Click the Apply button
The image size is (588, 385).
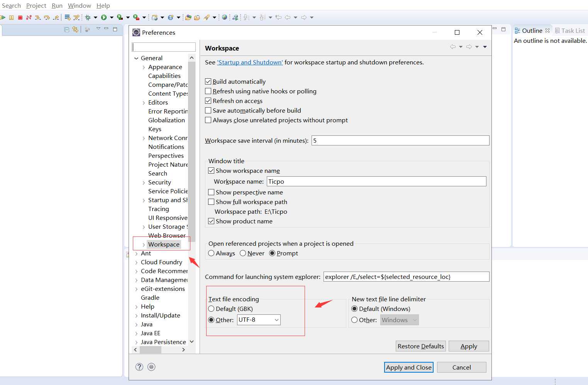[x=469, y=346]
